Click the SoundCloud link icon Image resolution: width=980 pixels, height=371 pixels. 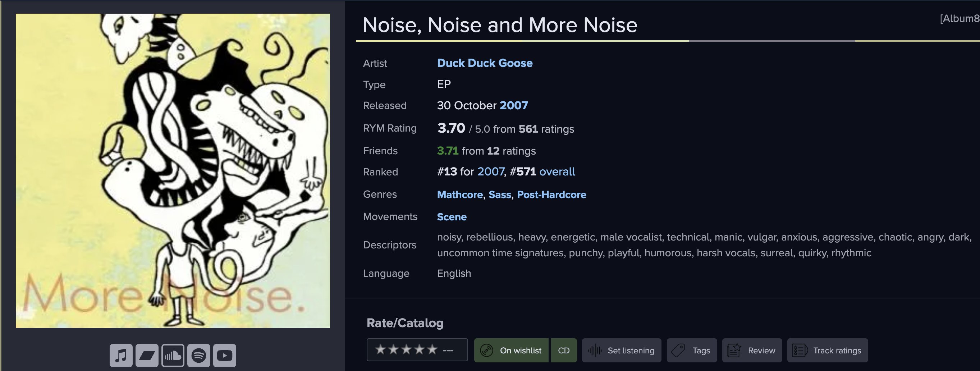tap(173, 356)
